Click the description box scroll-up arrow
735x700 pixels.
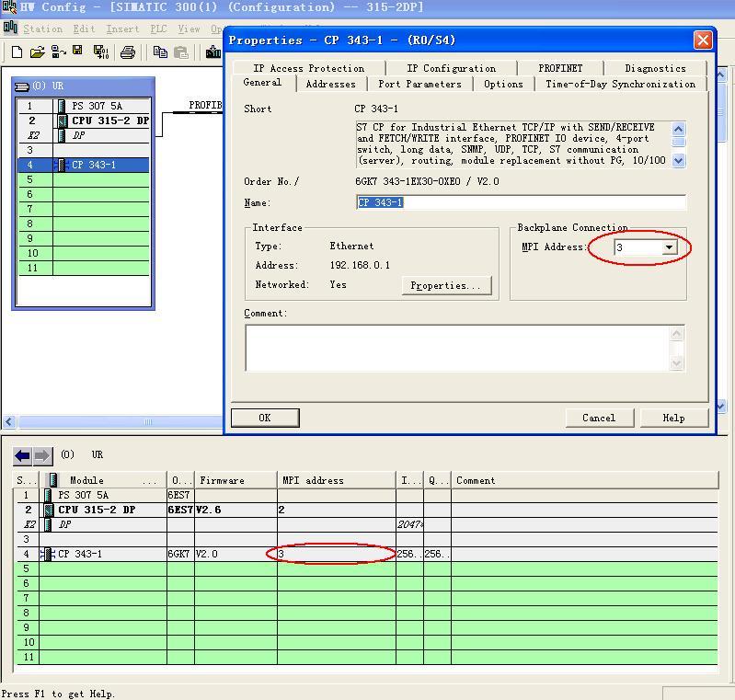pyautogui.click(x=679, y=129)
